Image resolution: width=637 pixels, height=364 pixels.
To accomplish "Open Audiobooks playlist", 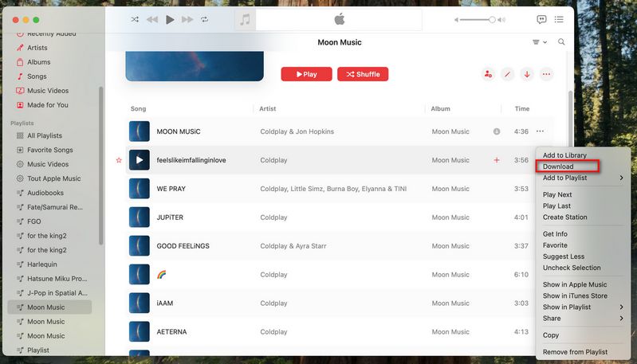I will [45, 193].
